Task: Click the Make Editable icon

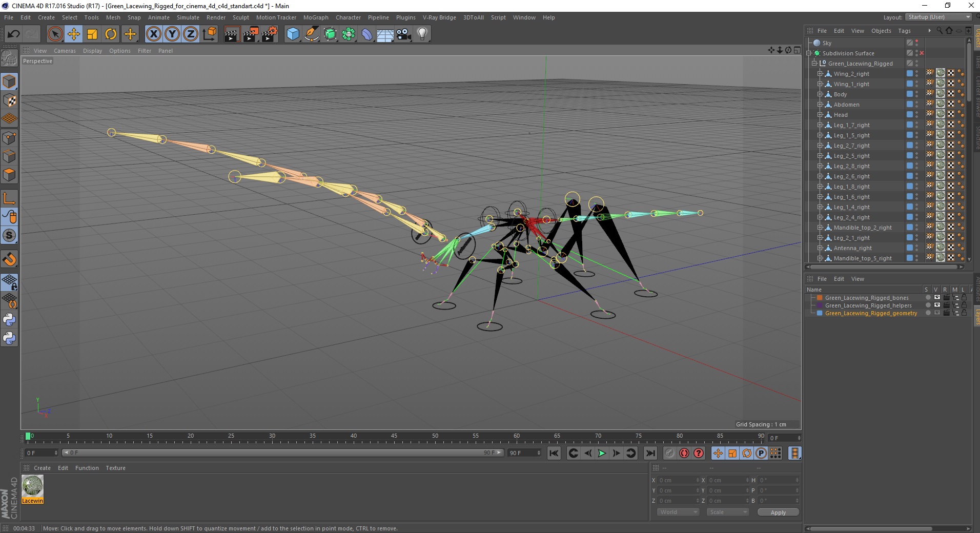Action: click(9, 59)
